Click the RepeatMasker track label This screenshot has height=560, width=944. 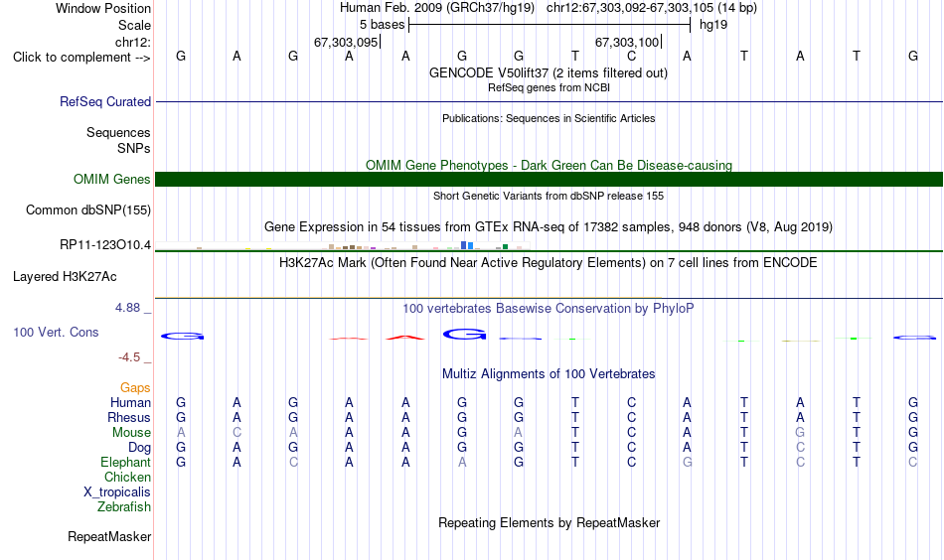click(x=109, y=536)
